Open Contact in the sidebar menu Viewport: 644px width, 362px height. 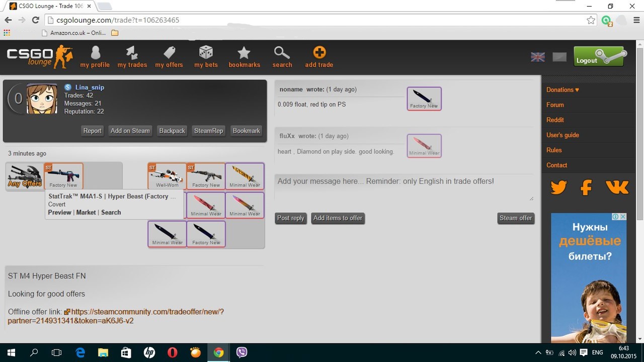click(x=556, y=165)
